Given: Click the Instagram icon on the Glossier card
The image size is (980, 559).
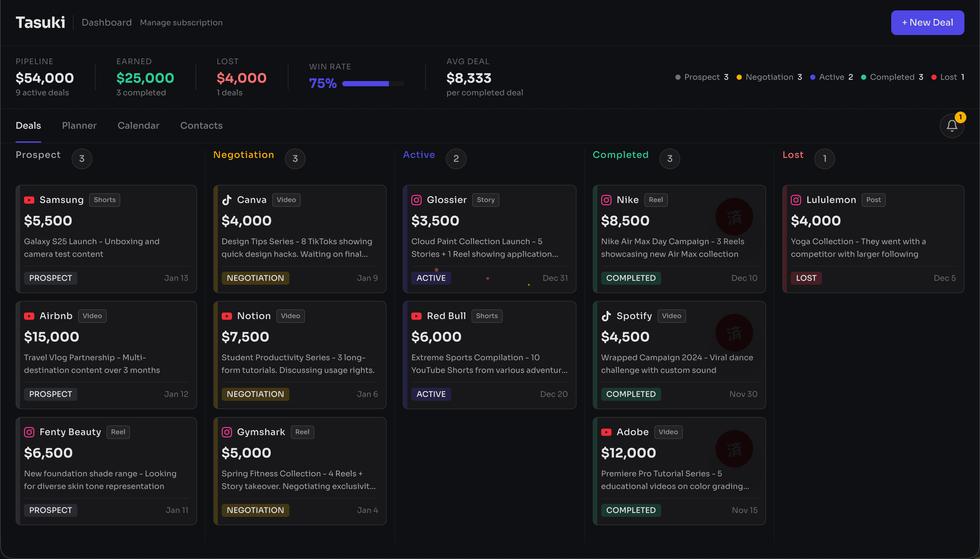Looking at the screenshot, I should tap(417, 200).
